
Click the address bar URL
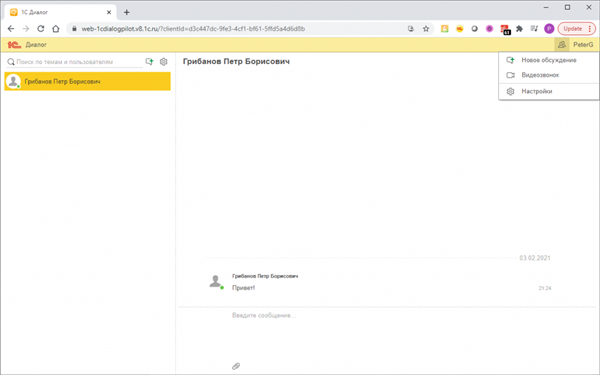193,29
